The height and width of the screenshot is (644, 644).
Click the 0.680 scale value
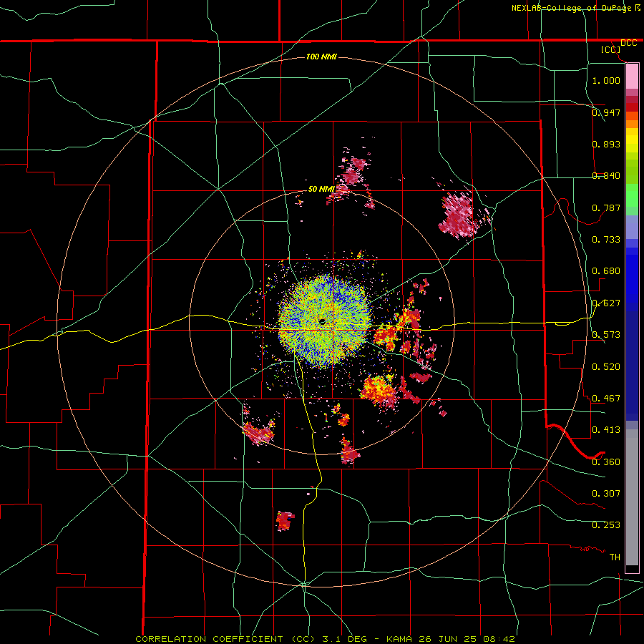[x=606, y=270]
